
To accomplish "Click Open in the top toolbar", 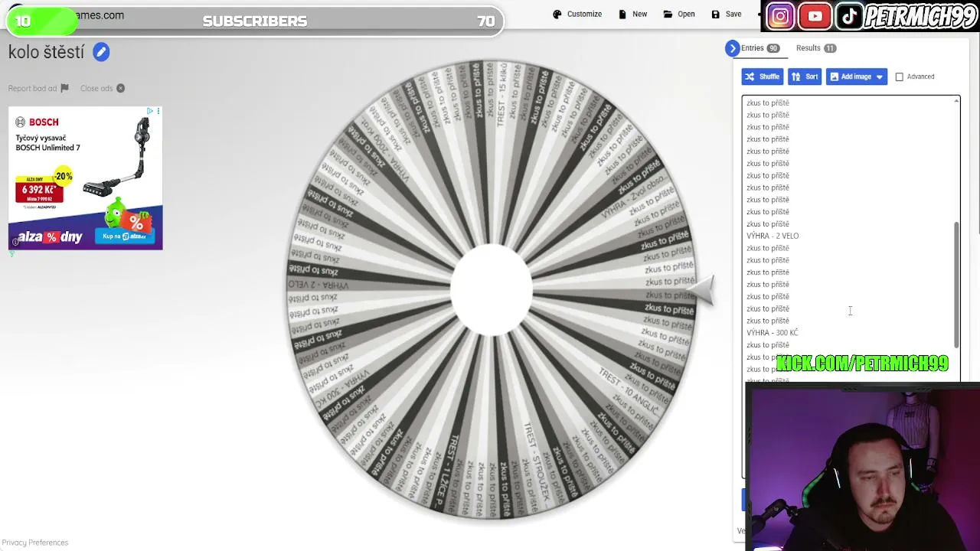I will click(x=679, y=14).
